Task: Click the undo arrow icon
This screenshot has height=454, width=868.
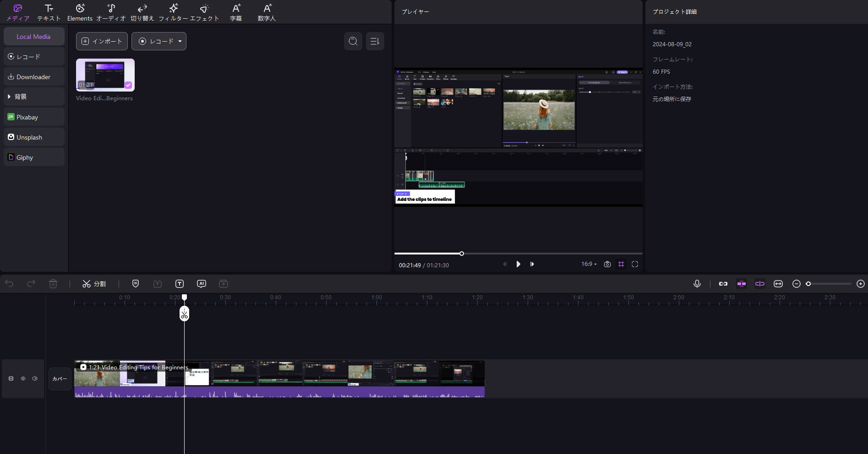Action: [x=10, y=284]
